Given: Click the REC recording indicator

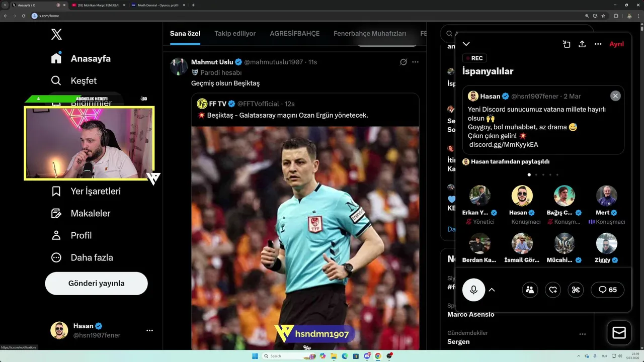Looking at the screenshot, I should coord(474,58).
